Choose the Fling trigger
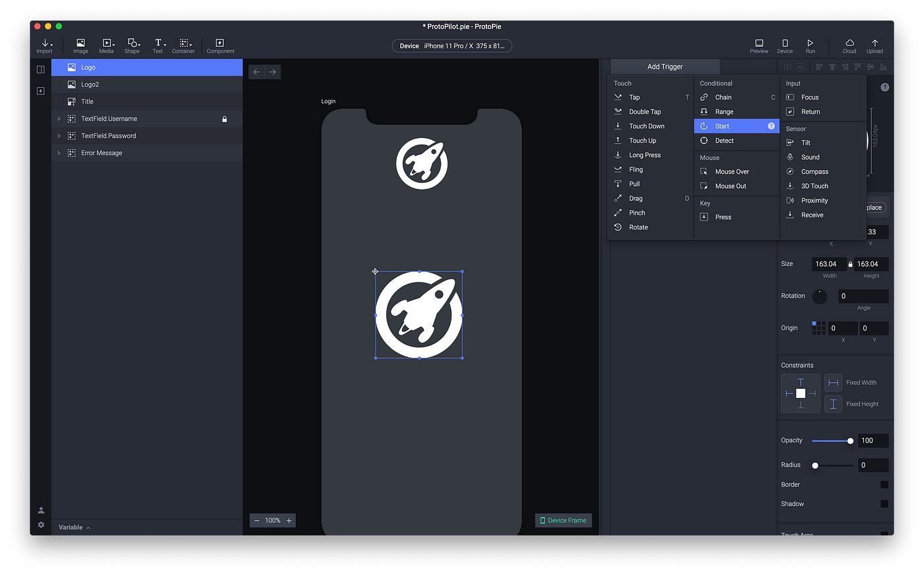The image size is (924, 575). pyautogui.click(x=651, y=170)
